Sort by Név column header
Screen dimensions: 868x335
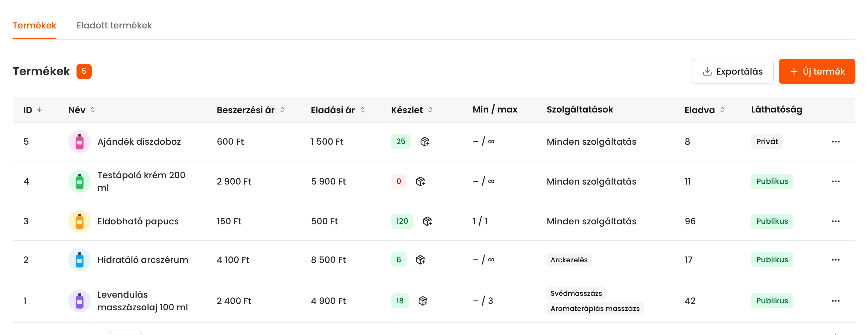coord(82,110)
